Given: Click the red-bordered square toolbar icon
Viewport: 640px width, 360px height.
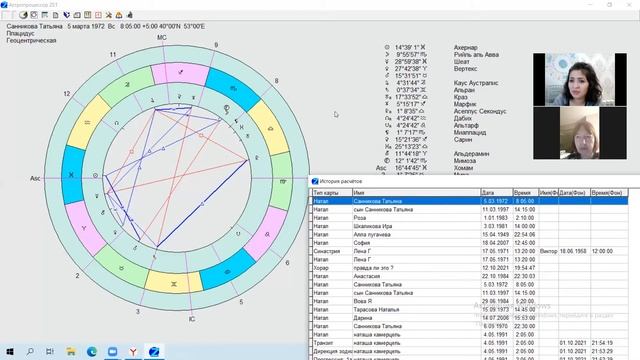Looking at the screenshot, I should click(x=98, y=15).
